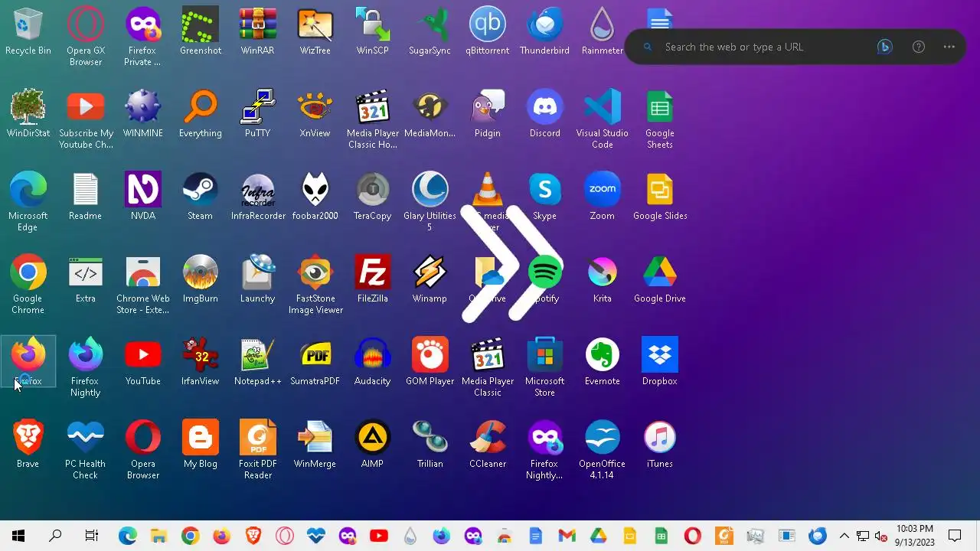Select the Everything search desktop icon
The width and height of the screenshot is (980, 551).
coord(201,115)
